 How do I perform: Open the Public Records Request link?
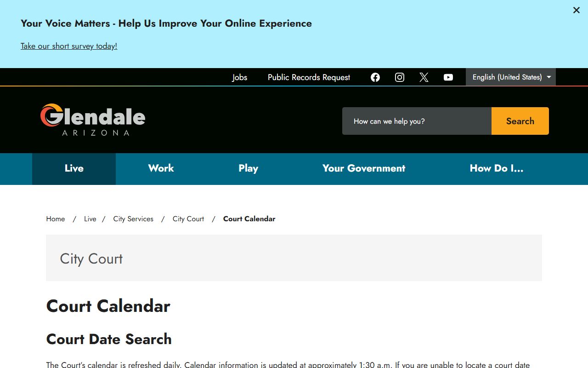click(x=309, y=77)
